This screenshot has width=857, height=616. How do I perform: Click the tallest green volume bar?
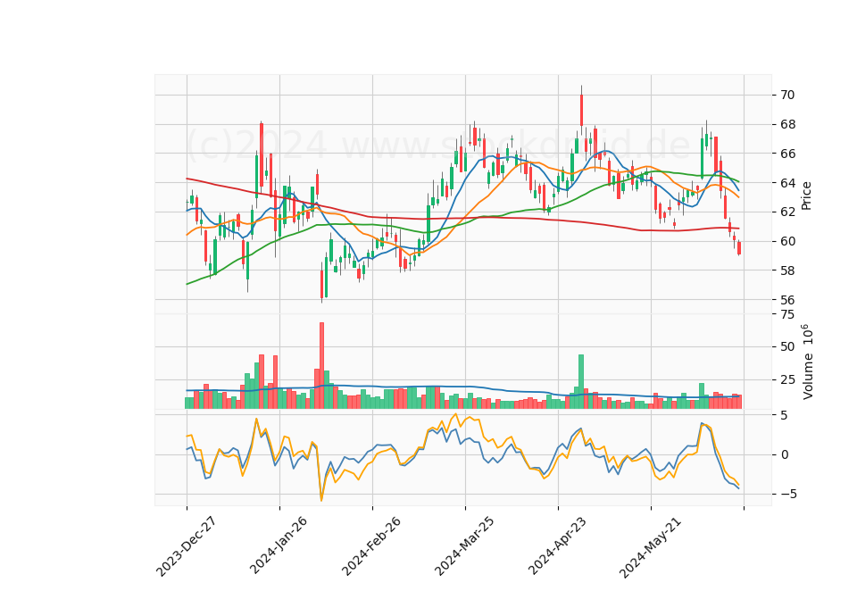[x=581, y=381]
